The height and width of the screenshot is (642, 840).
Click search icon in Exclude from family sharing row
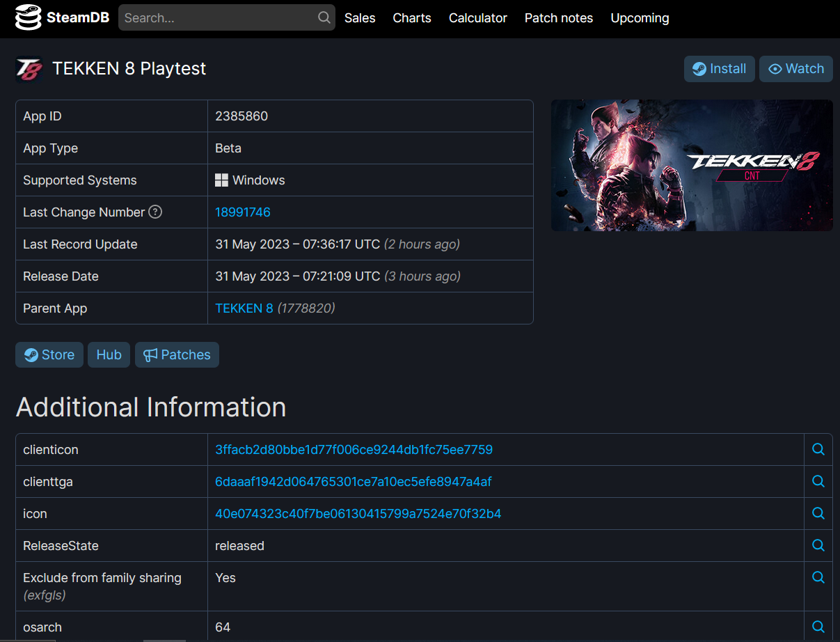pyautogui.click(x=818, y=577)
